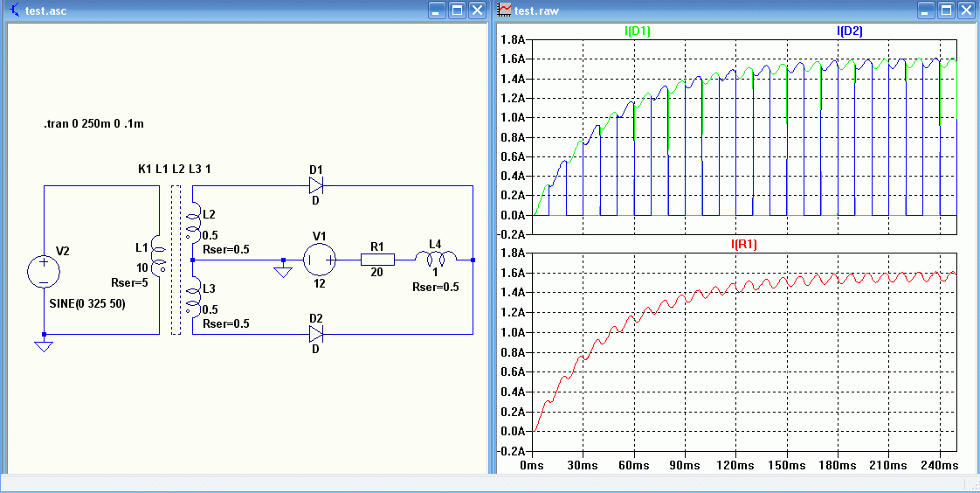Click the L3 secondary inductor symbol

192,296
